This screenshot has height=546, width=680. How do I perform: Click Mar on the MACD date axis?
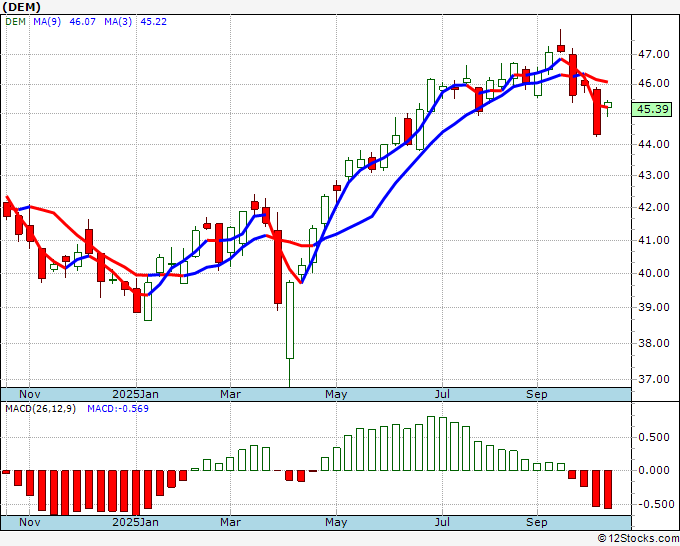[230, 522]
